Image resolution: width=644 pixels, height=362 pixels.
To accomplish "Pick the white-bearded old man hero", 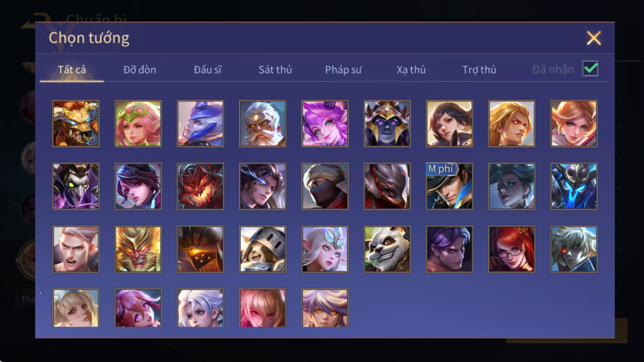I will tap(263, 124).
